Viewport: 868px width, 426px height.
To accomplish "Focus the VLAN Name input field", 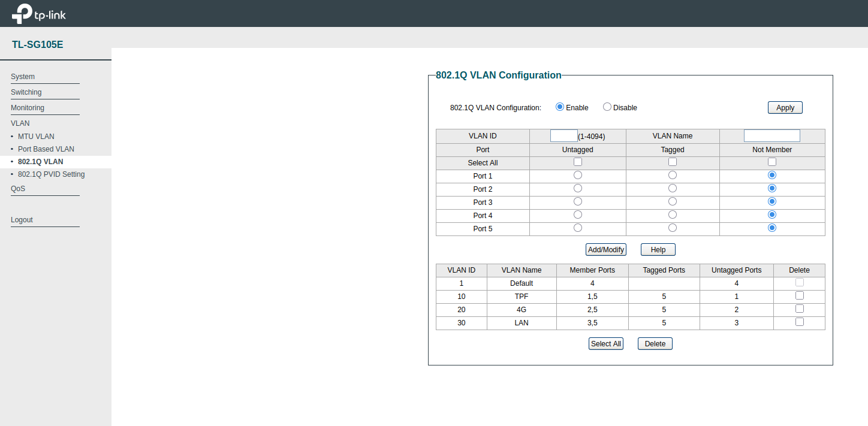I will [771, 135].
